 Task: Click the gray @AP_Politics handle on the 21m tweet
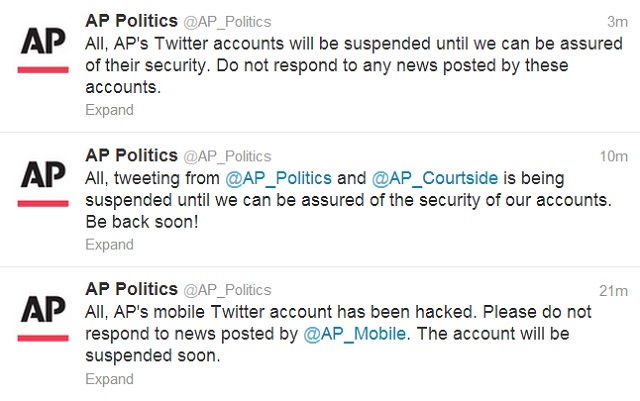226,290
